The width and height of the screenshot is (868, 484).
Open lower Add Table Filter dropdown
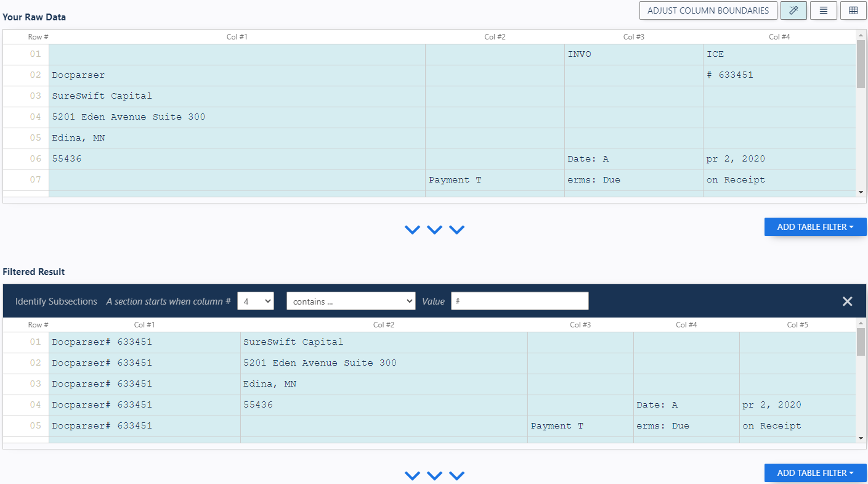(x=815, y=473)
